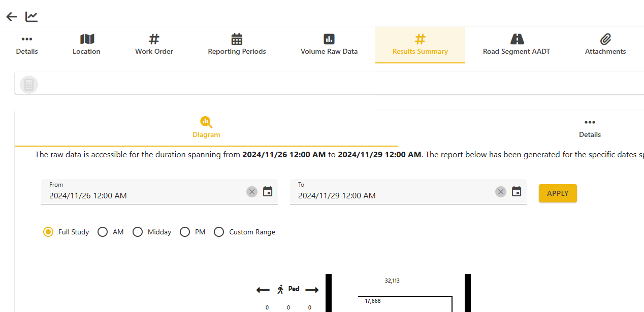
Task: Open the Attachments tab
Action: pyautogui.click(x=605, y=45)
